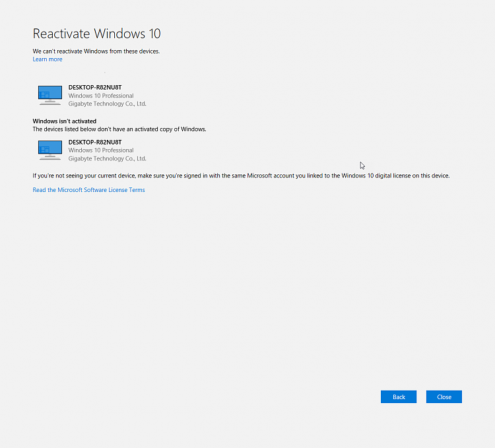The image size is (495, 448).
Task: Click "Windows isn't activated" bold heading
Action: [65, 121]
